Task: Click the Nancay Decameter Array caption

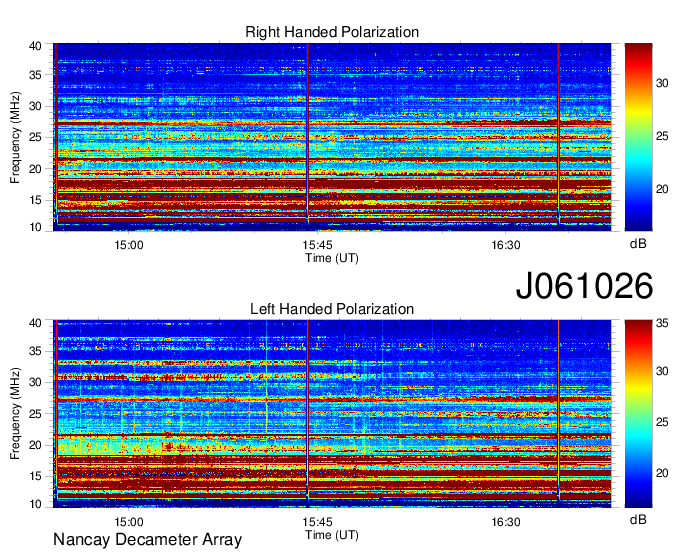Action: 147,539
